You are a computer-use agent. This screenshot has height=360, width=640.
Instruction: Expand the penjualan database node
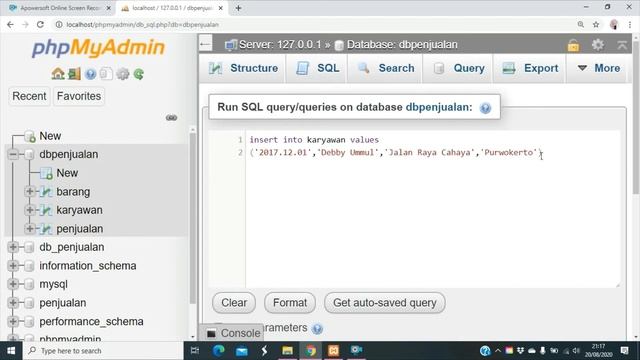point(13,303)
